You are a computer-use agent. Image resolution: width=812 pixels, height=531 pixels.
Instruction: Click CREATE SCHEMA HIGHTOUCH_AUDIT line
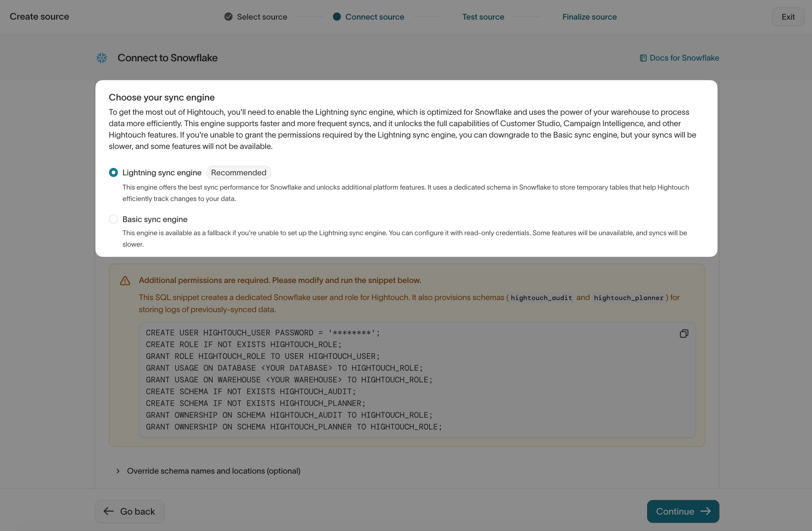251,392
